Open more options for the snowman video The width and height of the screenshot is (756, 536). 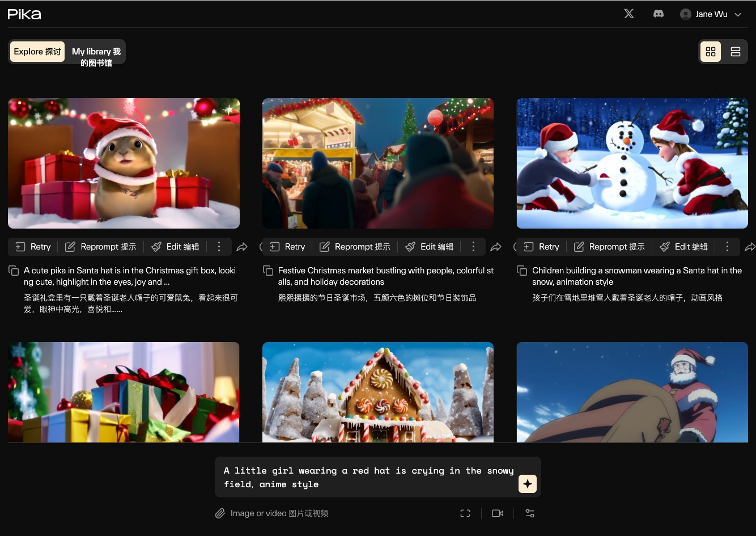(x=727, y=247)
